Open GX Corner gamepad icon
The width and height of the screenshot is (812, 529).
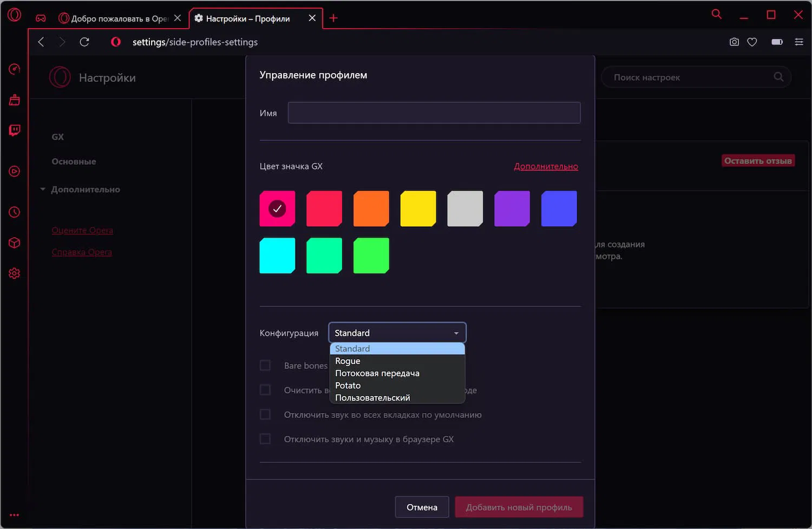(x=41, y=18)
